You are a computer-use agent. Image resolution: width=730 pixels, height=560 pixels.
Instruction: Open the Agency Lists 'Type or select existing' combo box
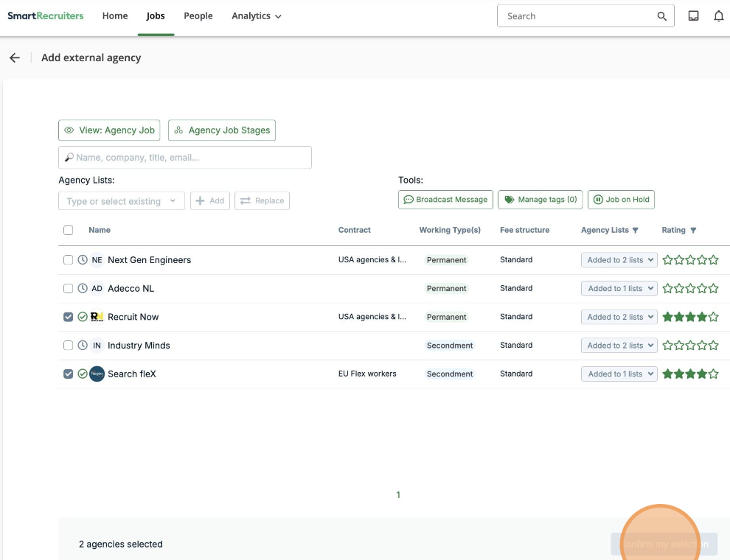point(122,201)
